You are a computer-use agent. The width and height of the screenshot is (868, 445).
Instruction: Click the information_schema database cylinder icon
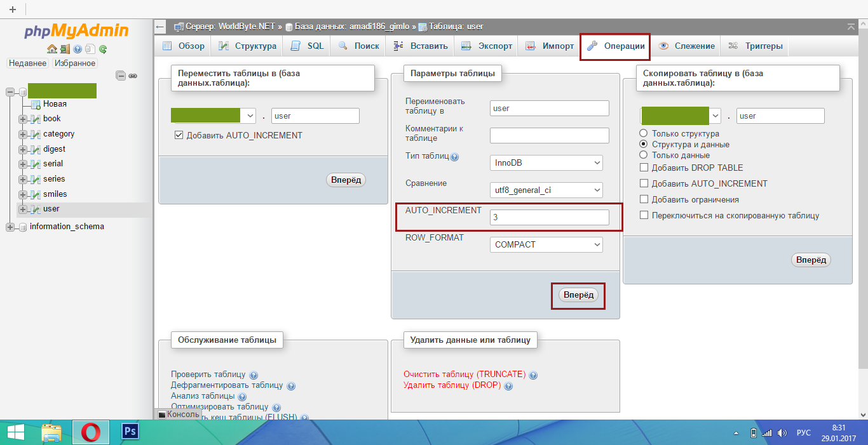23,227
